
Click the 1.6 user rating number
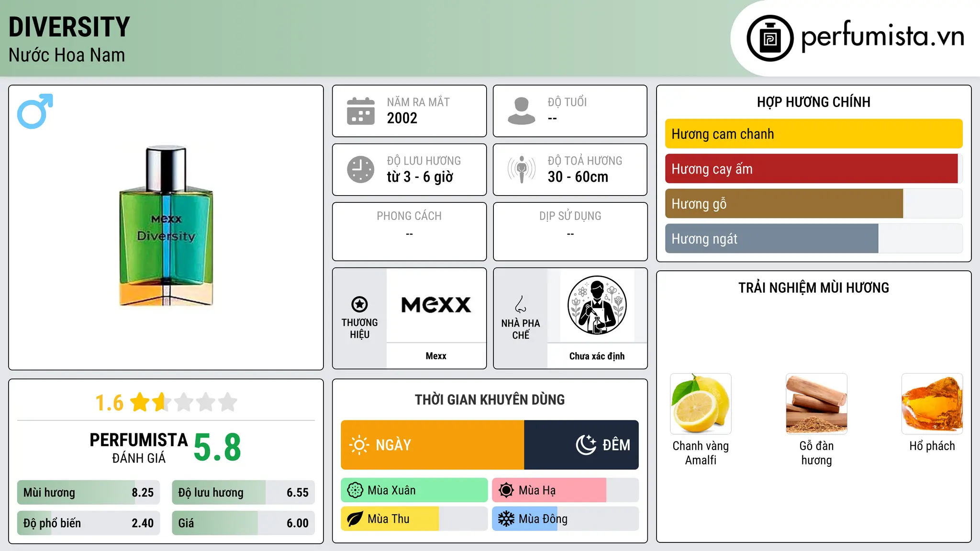pos(109,403)
